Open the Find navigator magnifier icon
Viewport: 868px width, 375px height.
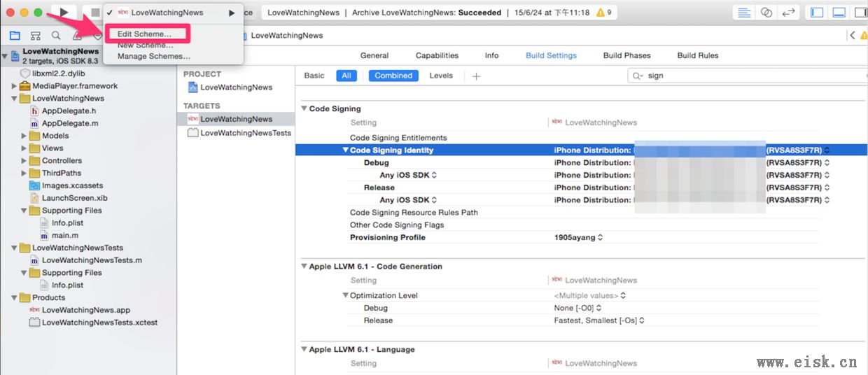[x=56, y=35]
